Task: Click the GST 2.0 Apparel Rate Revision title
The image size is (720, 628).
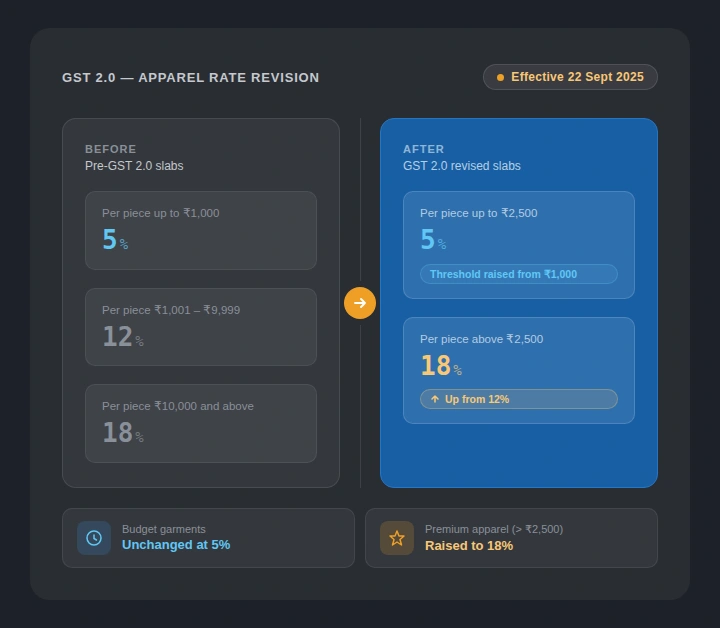Action: [x=191, y=77]
